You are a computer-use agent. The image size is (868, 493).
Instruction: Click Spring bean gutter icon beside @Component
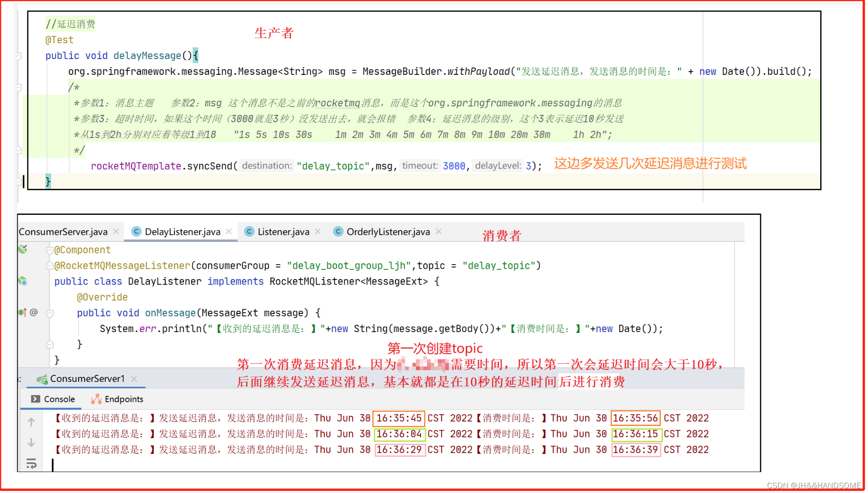(x=23, y=249)
